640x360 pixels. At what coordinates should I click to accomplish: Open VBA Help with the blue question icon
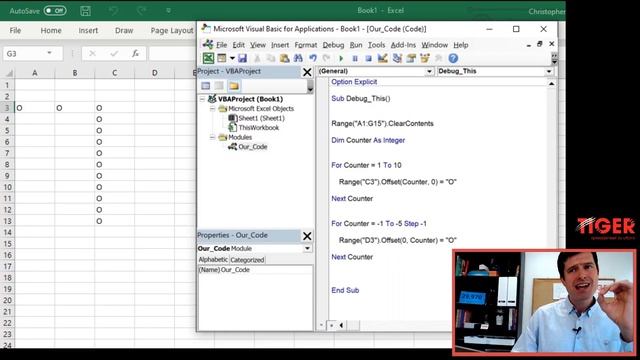(453, 58)
